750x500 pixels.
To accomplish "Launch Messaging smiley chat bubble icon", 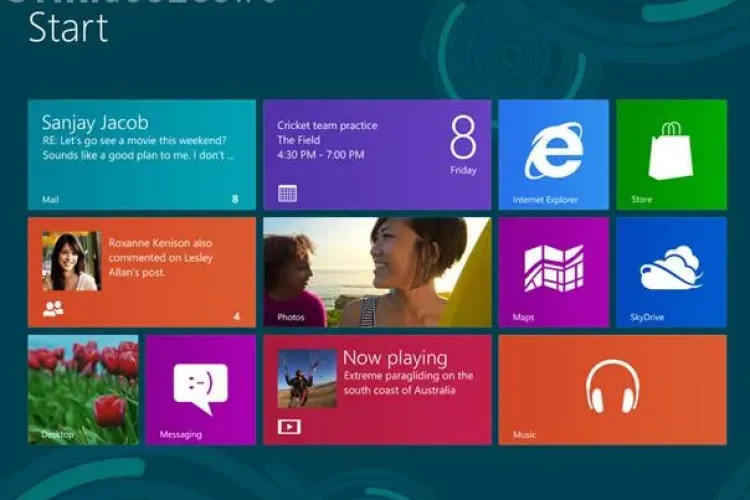I will pos(200,389).
